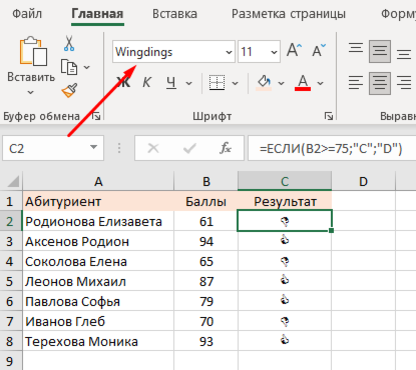Expand the underline style dropdown arrow
Screen dimensions: 416x370
189,83
